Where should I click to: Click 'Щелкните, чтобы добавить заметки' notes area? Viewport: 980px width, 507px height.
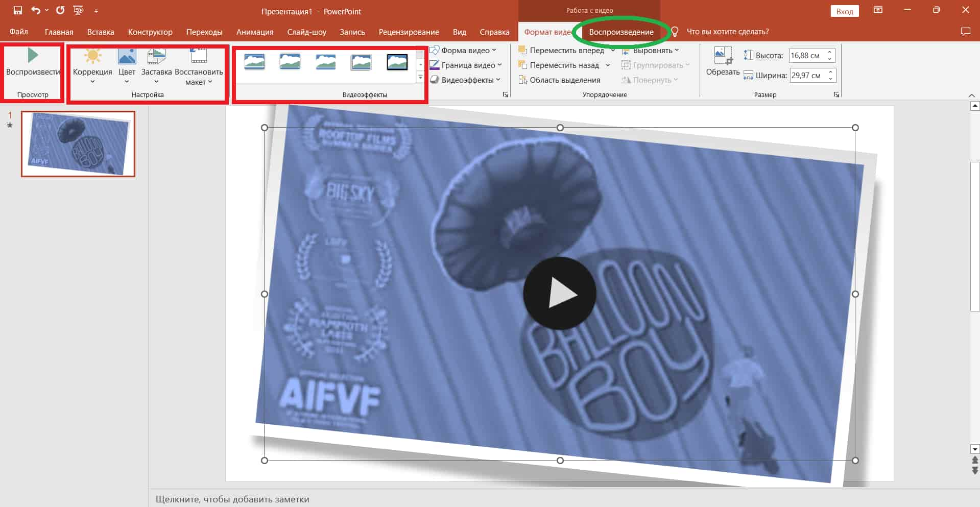[232, 499]
